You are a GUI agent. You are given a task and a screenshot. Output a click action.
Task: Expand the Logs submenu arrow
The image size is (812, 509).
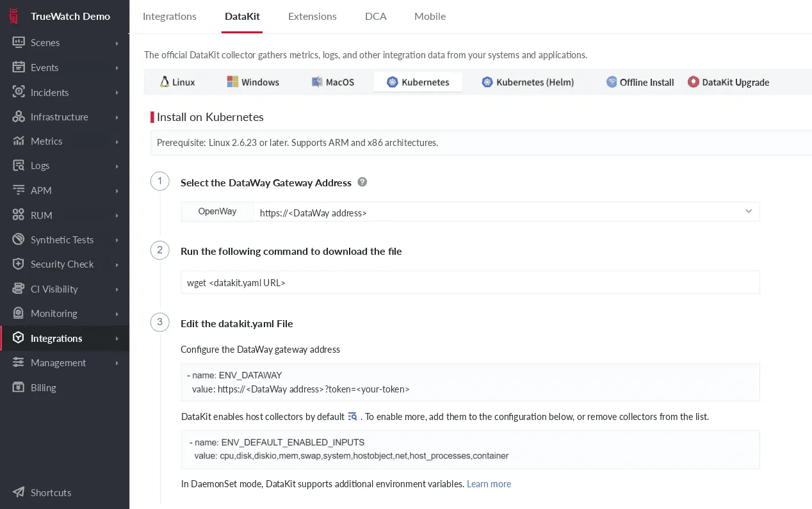[117, 166]
